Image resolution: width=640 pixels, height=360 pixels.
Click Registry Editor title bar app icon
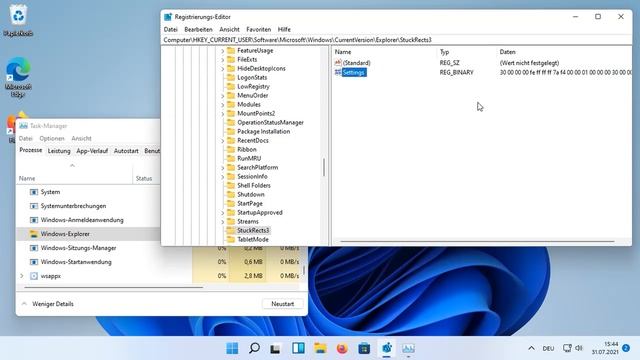coord(168,17)
